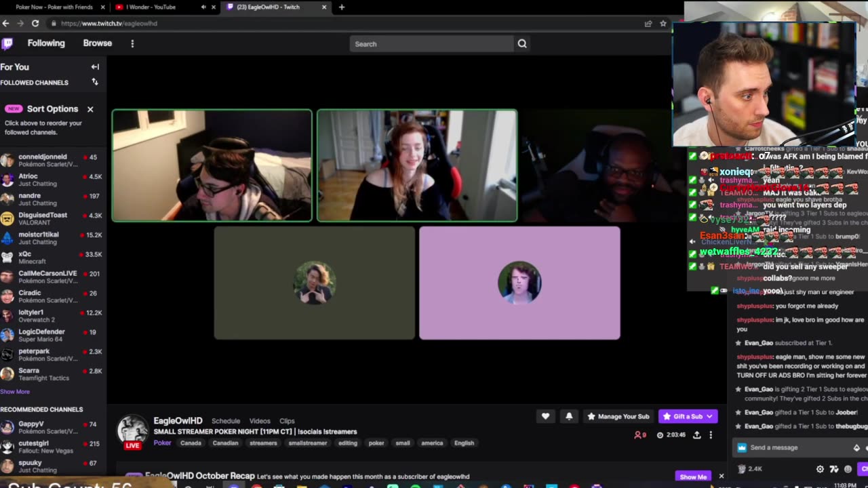Viewport: 868px width, 488px height.
Task: Open the Following page
Action: (x=46, y=43)
